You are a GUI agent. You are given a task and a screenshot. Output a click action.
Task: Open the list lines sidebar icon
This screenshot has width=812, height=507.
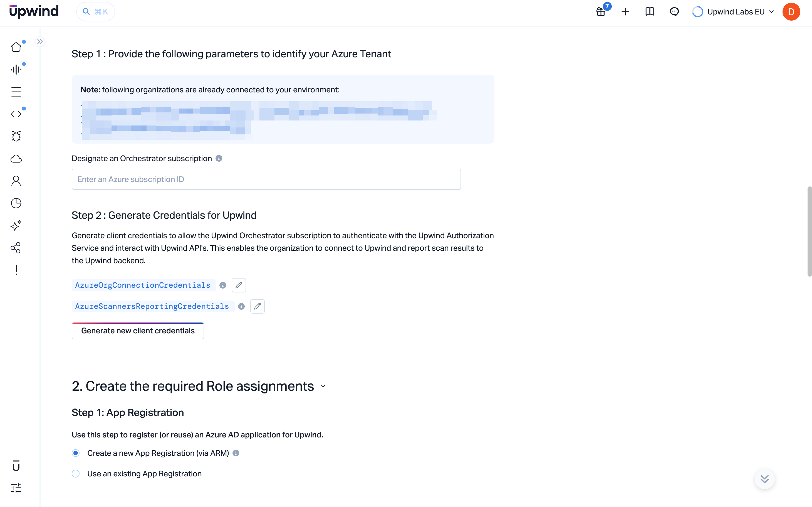pos(16,92)
